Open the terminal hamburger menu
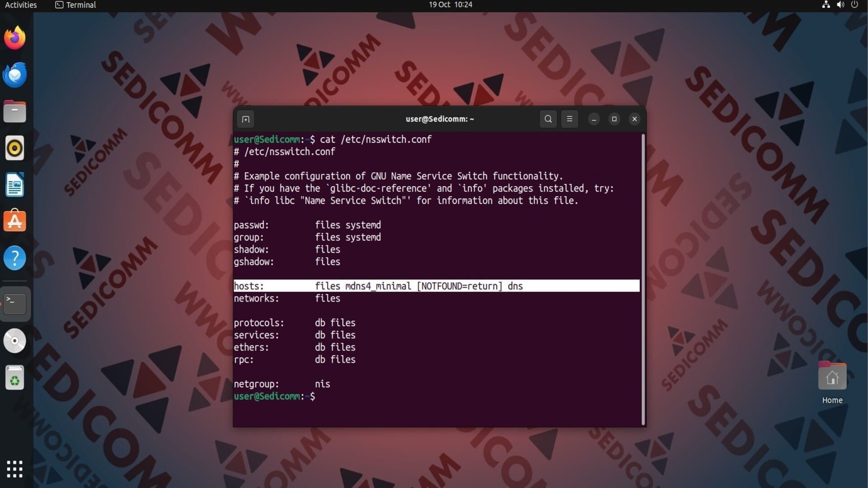The height and width of the screenshot is (488, 868). 570,119
